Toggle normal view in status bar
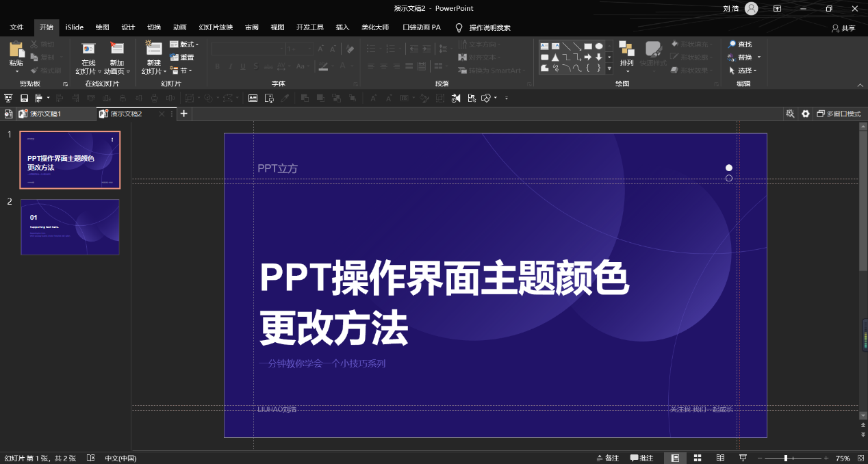The height and width of the screenshot is (464, 868). pyautogui.click(x=676, y=458)
